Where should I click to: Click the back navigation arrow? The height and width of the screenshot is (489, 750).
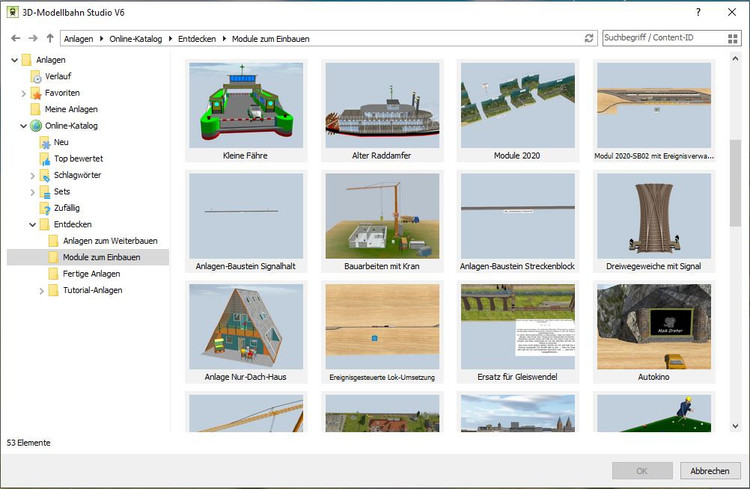click(x=13, y=38)
